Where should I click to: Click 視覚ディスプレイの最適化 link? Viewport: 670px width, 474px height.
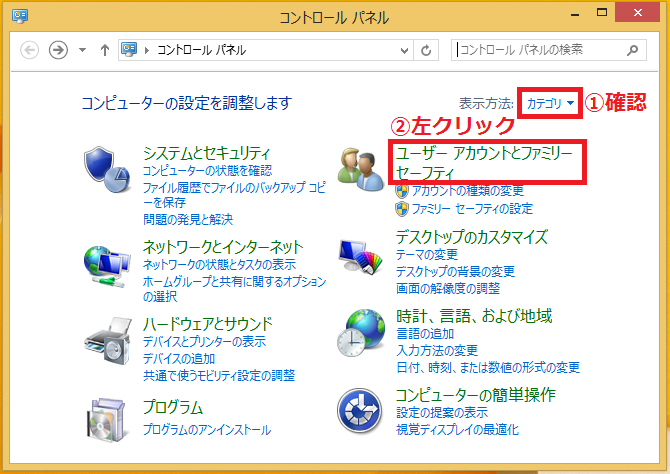457,430
